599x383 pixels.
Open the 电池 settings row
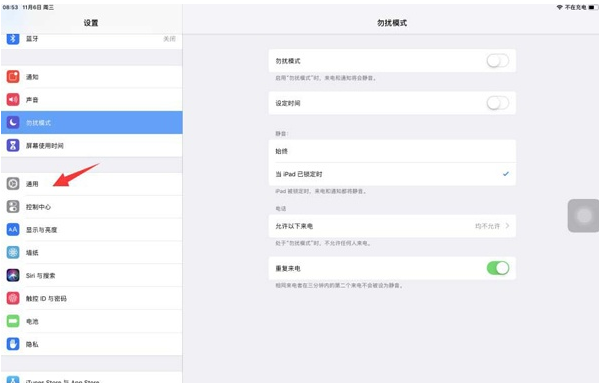tap(92, 321)
